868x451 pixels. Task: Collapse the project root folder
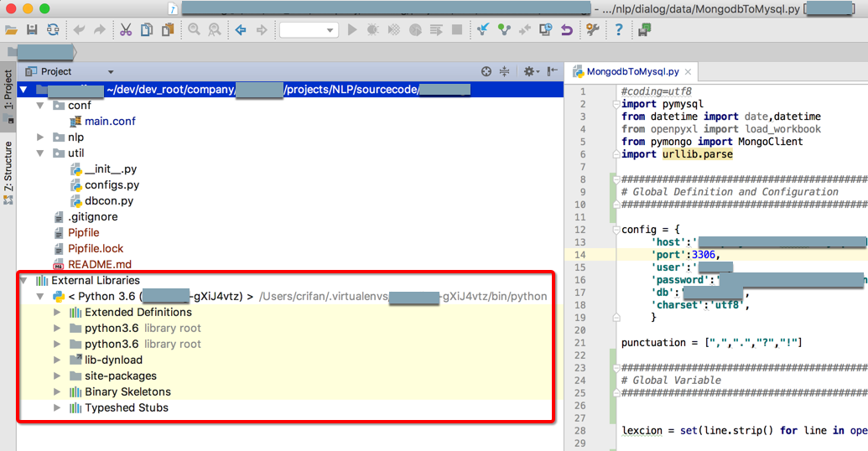click(x=23, y=89)
